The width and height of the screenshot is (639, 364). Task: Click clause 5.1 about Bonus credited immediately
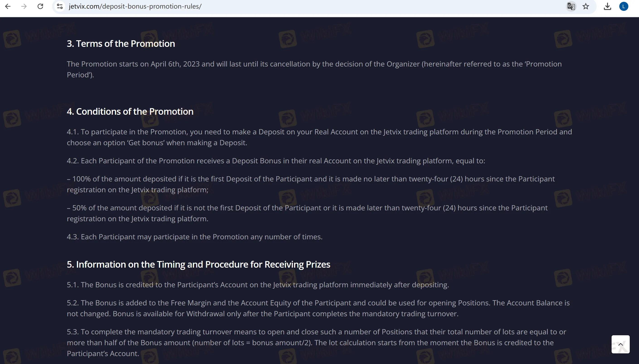tap(258, 285)
